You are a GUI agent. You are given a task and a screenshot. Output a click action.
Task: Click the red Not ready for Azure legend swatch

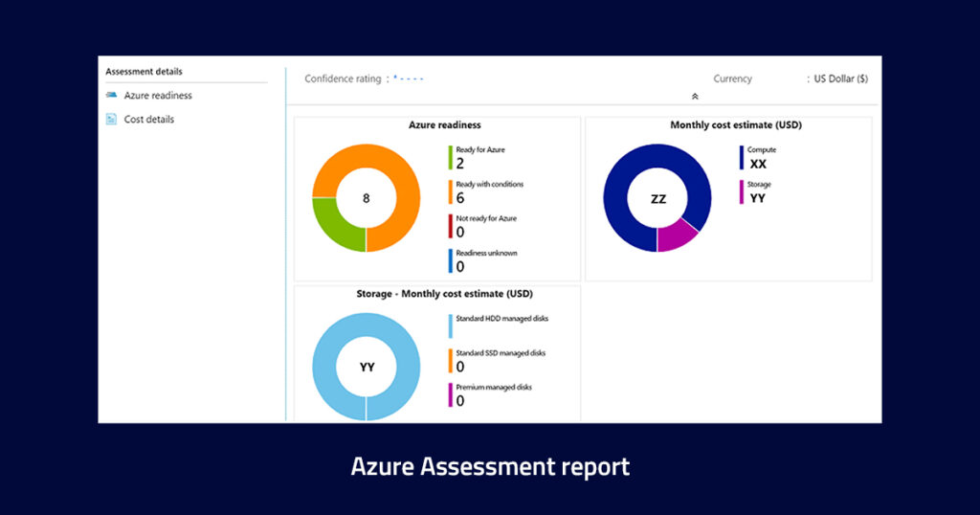pyautogui.click(x=450, y=226)
